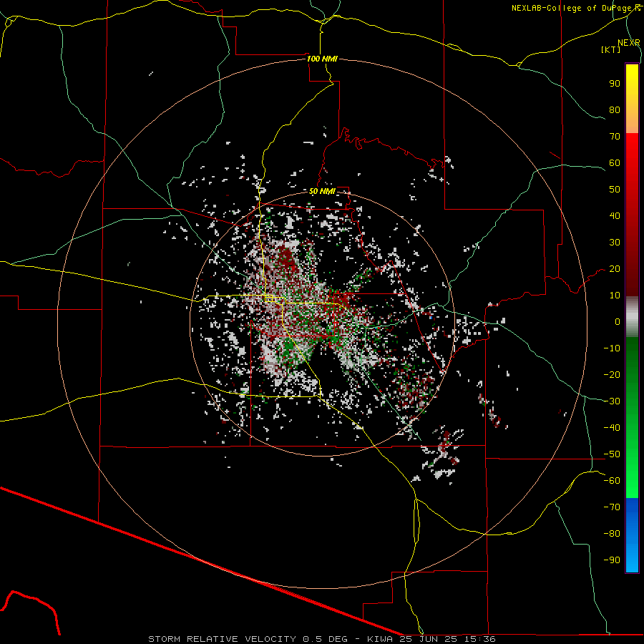Image resolution: width=644 pixels, height=644 pixels.
Task: Click the positive 90 knot scale value
Action: (615, 84)
